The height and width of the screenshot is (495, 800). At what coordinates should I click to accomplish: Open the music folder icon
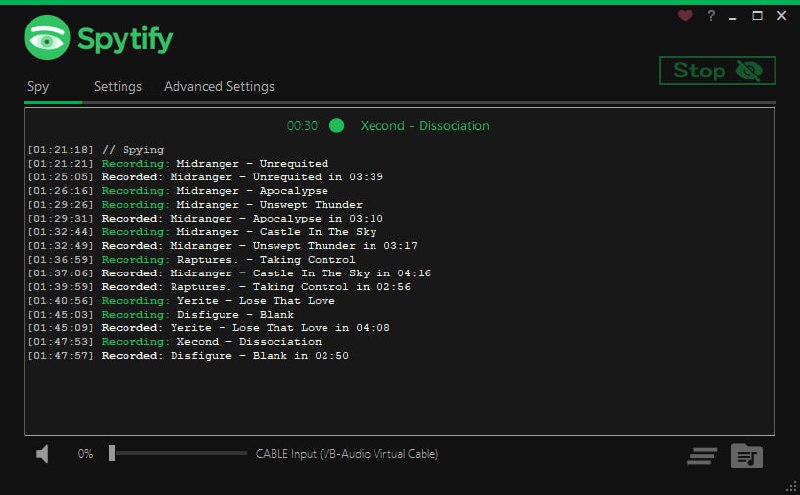tap(746, 456)
